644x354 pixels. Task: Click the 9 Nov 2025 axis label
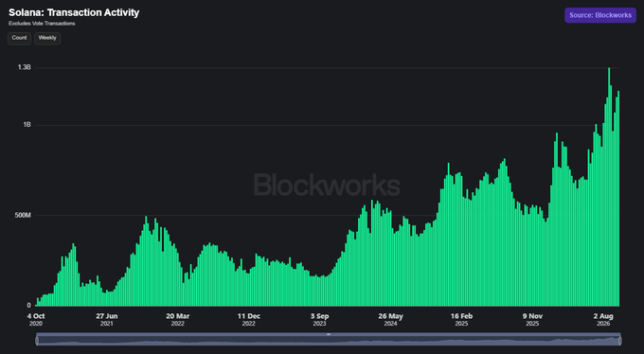coord(532,320)
